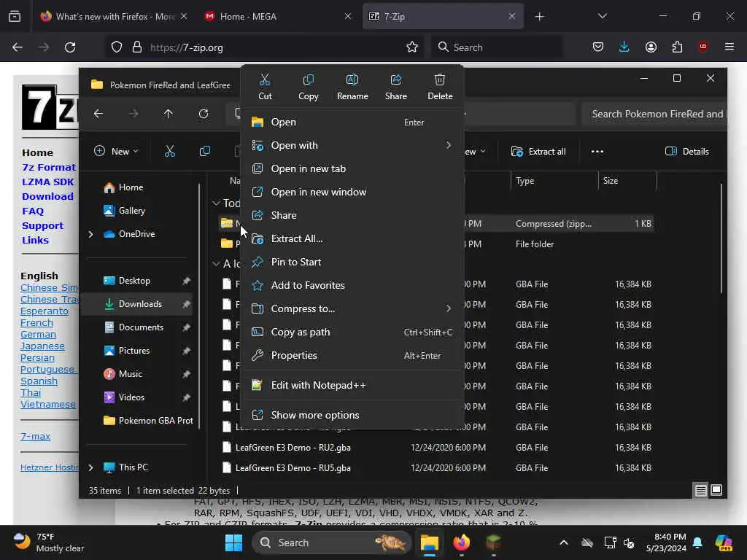Expand the This PC node
747x560 pixels.
(x=90, y=467)
